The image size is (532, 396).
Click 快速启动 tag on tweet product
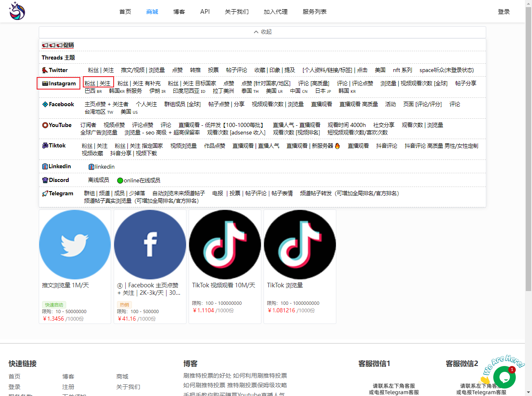pos(54,305)
